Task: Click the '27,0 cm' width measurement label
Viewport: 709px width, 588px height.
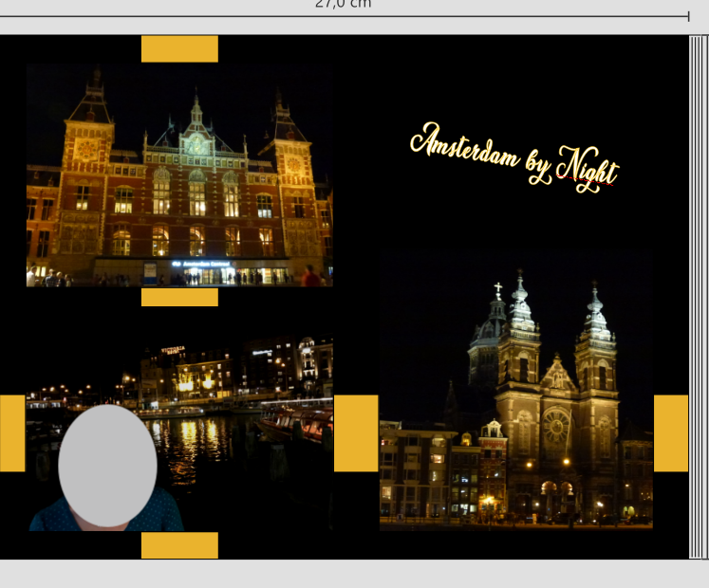Action: (344, 4)
